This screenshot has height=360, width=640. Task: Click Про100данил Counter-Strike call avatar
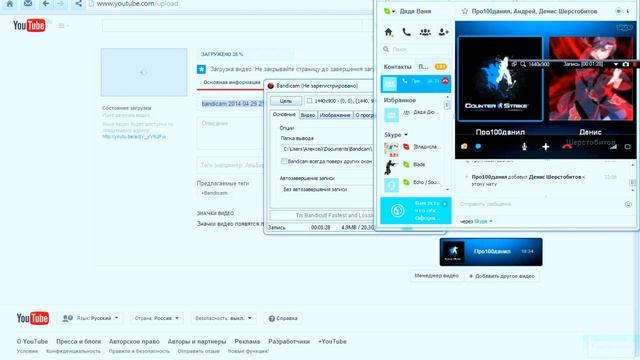(500, 79)
